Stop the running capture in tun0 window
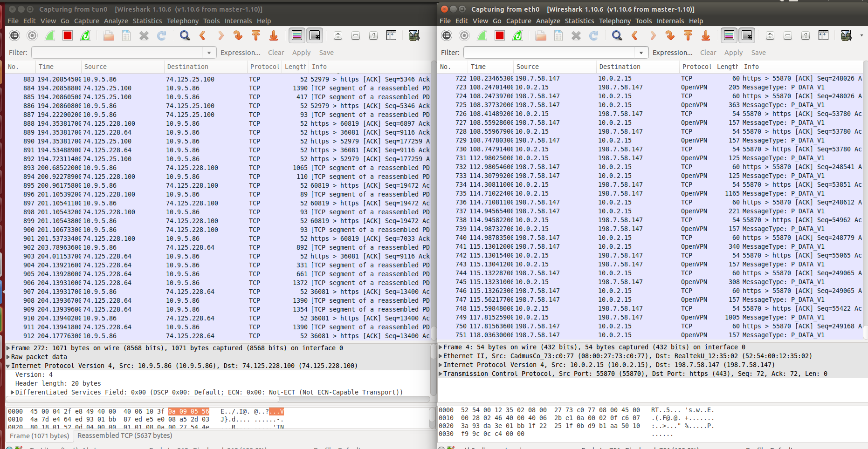 point(68,35)
